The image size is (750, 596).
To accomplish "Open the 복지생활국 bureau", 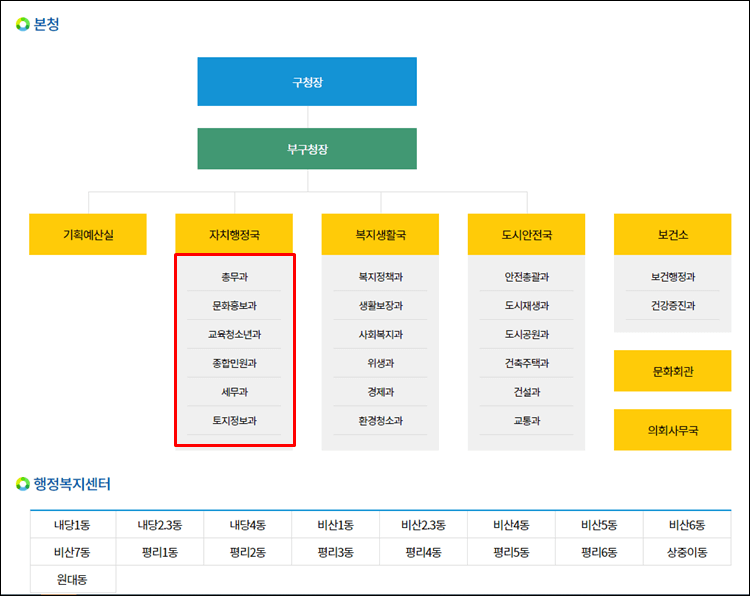I will 380,234.
